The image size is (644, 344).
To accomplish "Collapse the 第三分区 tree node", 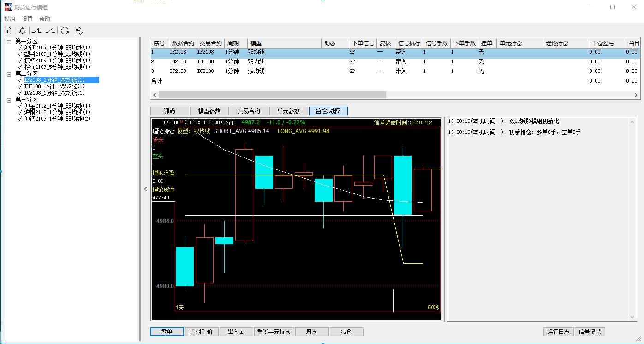I will (10, 100).
